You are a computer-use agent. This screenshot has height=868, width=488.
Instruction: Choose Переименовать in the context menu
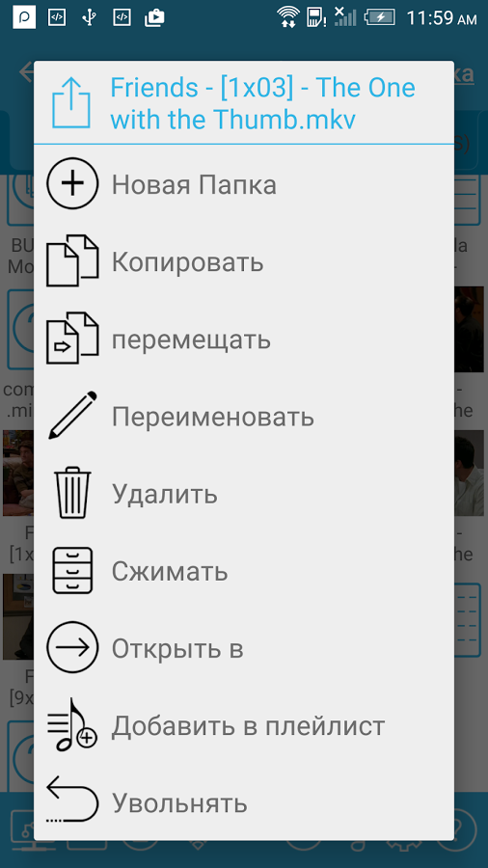pyautogui.click(x=213, y=417)
